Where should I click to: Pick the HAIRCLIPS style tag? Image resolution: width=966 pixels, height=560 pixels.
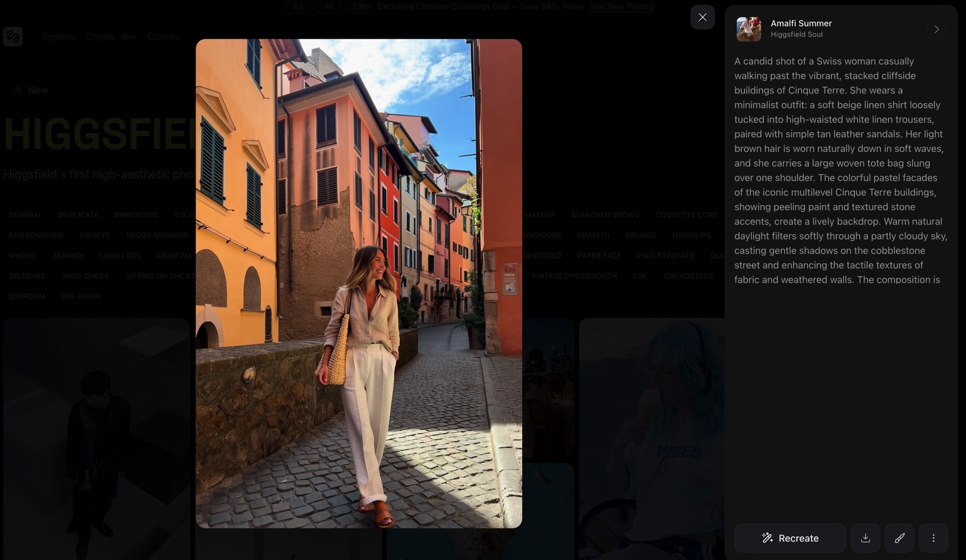692,235
